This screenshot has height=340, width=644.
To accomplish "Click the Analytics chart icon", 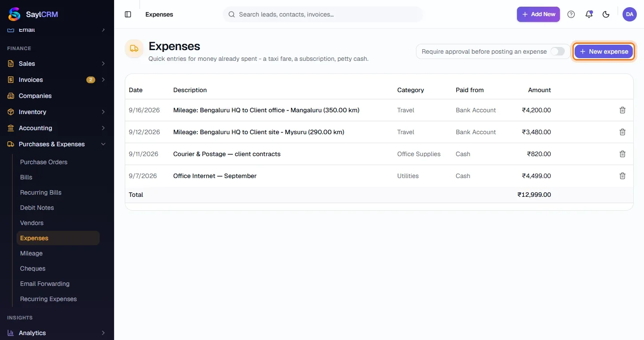I will 11,333.
